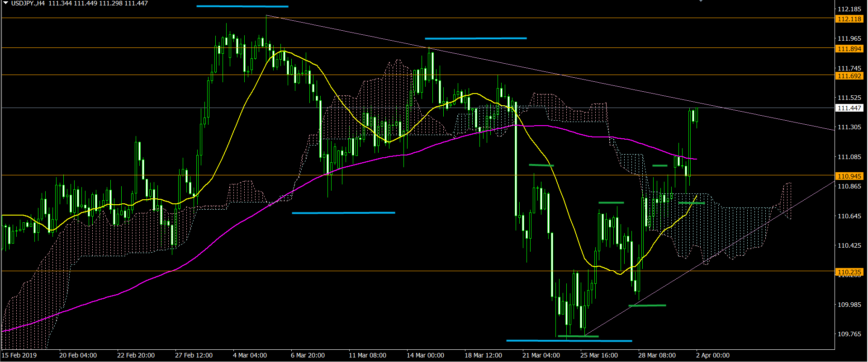Click the 28 Mar 08:00 time label

pyautogui.click(x=657, y=355)
